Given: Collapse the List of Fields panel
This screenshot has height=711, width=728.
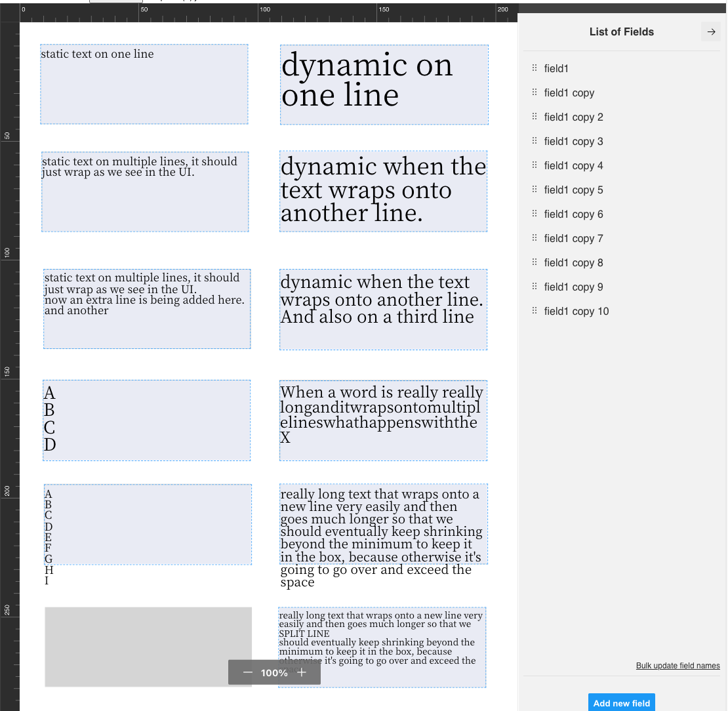Looking at the screenshot, I should 711,31.
